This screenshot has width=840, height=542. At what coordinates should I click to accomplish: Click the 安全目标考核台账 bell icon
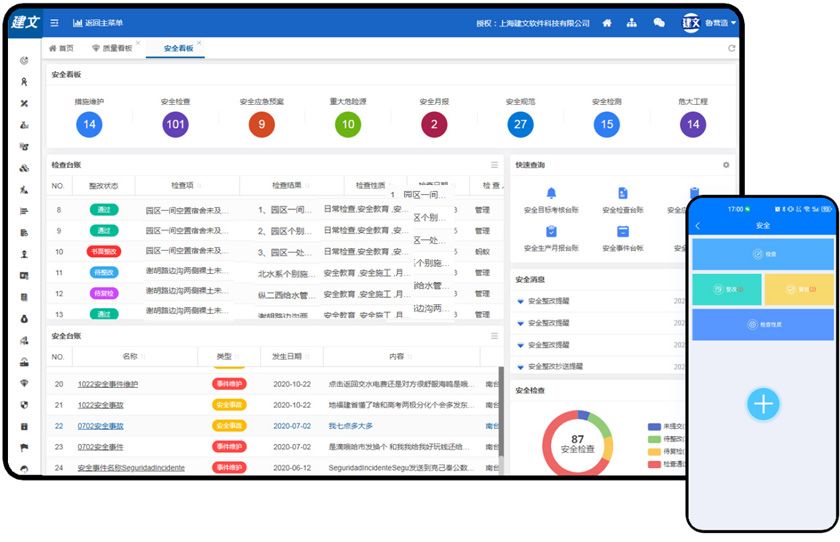(551, 193)
